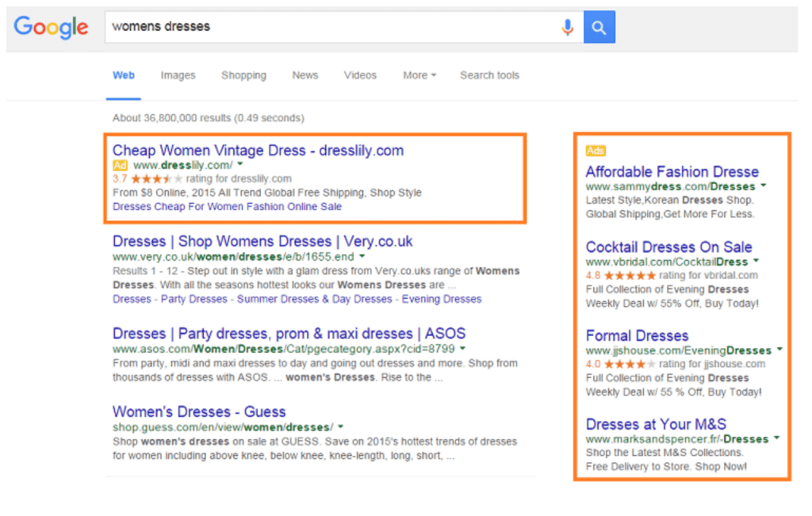The width and height of the screenshot is (812, 516).
Task: Click the 'Evening Dresses' sitelink under Very.co.uk
Action: click(x=442, y=299)
